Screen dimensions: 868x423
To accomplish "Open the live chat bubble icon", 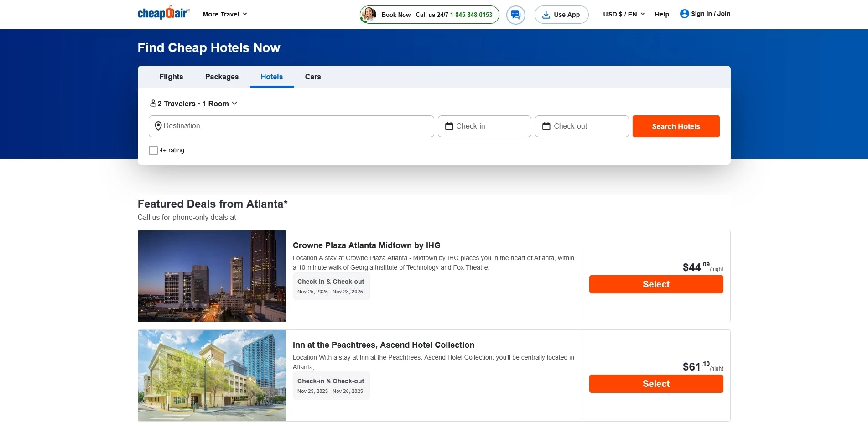I will click(x=515, y=15).
